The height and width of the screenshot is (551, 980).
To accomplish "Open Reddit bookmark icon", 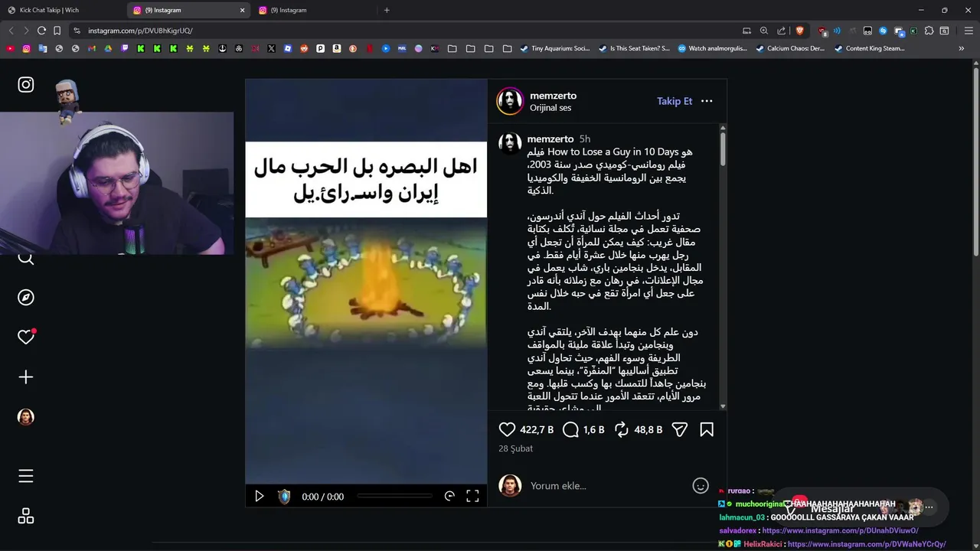I will (304, 48).
